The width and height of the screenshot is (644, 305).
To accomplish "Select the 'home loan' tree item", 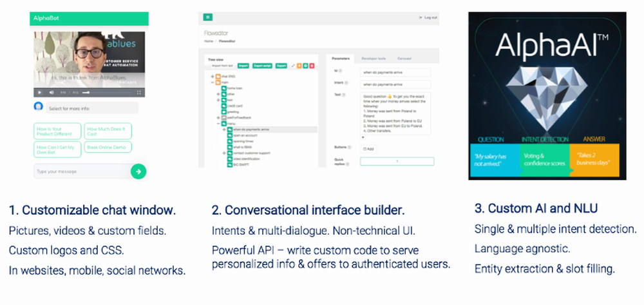I will click(x=234, y=88).
